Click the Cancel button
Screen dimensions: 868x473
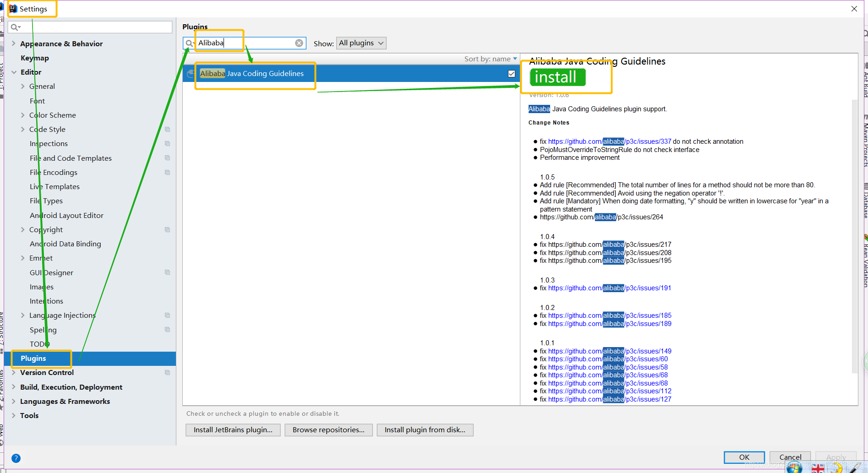point(790,457)
